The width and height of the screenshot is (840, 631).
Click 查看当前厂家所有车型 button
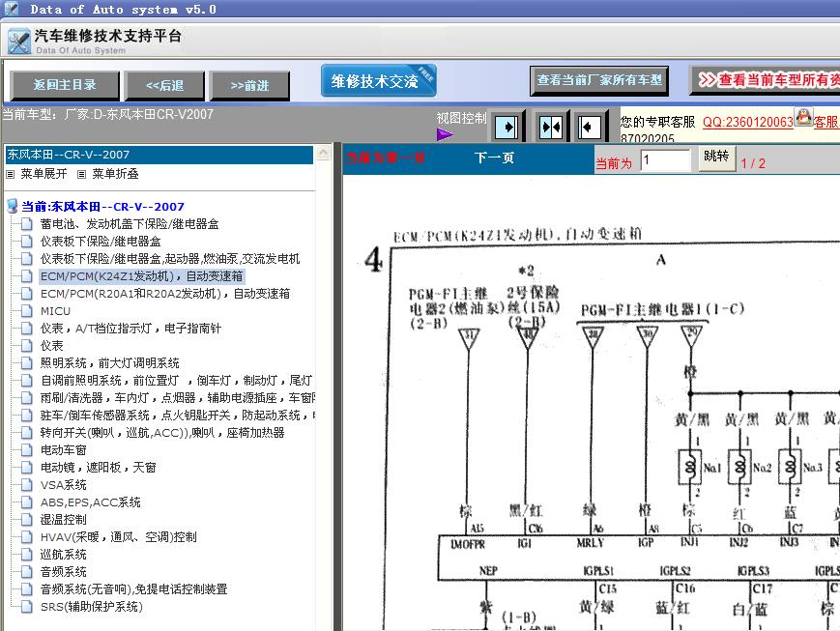599,81
